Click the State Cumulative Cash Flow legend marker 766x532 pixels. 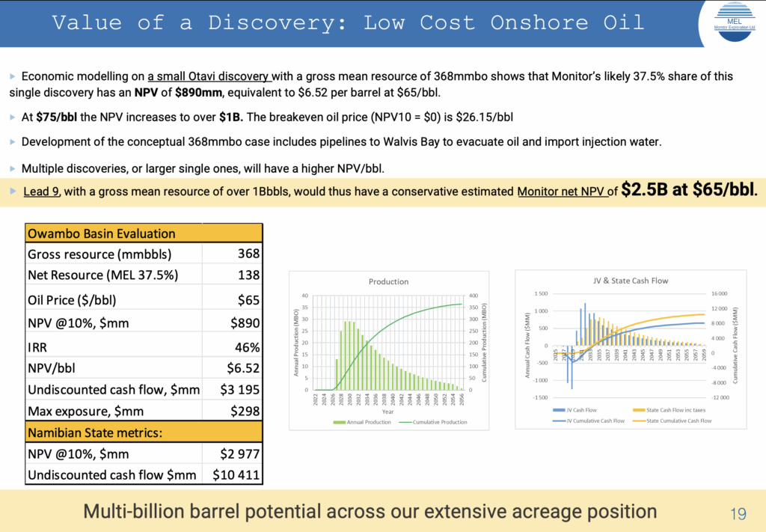tap(639, 421)
